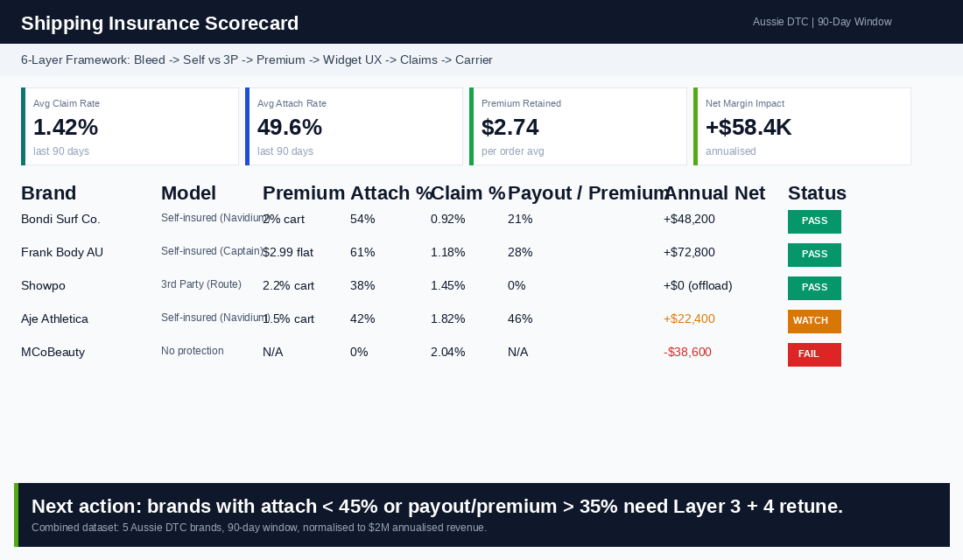Click the No protection model cell
This screenshot has height=560, width=963.
click(193, 351)
